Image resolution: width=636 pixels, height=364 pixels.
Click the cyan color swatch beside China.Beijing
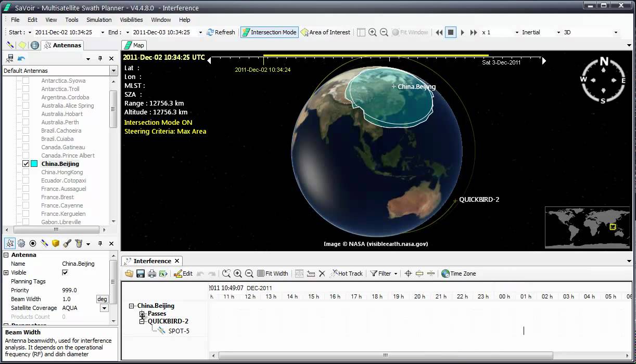[34, 164]
